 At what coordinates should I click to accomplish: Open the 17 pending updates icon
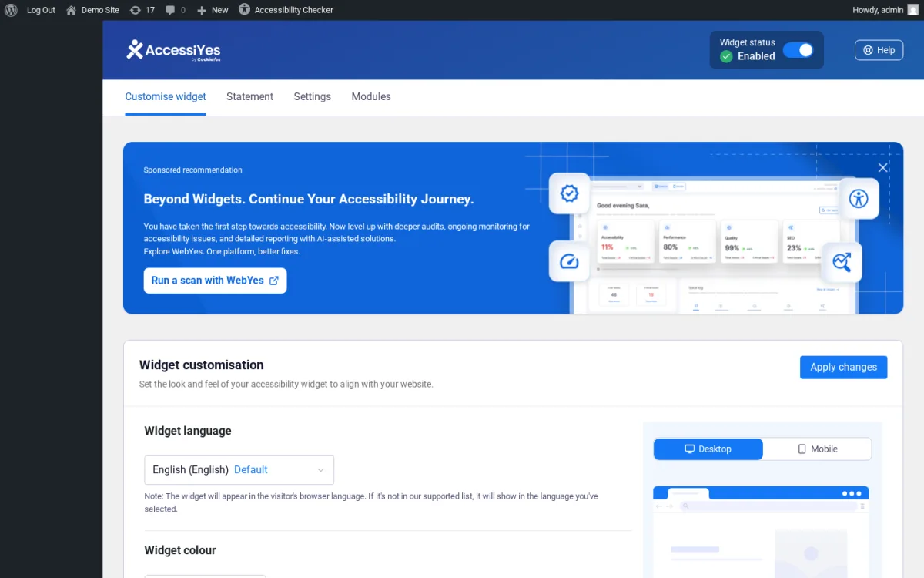[142, 10]
